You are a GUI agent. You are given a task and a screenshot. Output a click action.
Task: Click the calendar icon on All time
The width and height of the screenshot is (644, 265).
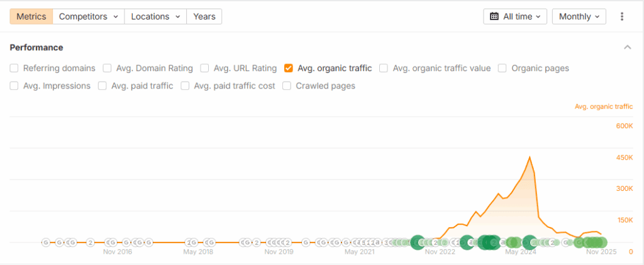(494, 16)
